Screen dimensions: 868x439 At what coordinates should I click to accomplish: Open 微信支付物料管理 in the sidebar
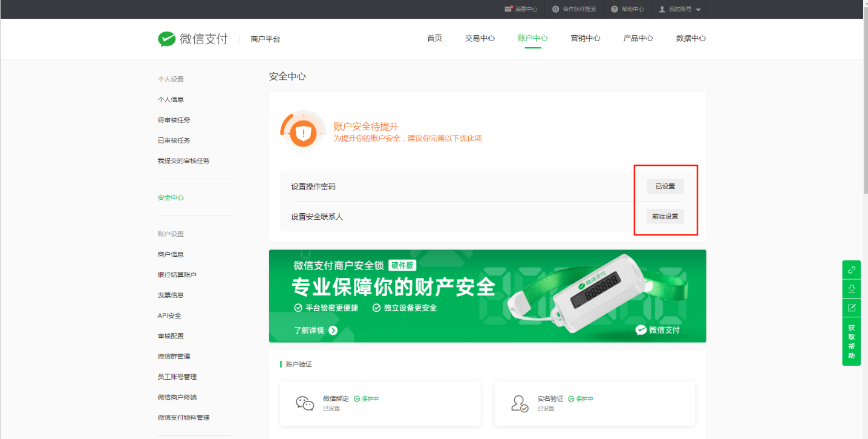click(x=183, y=418)
